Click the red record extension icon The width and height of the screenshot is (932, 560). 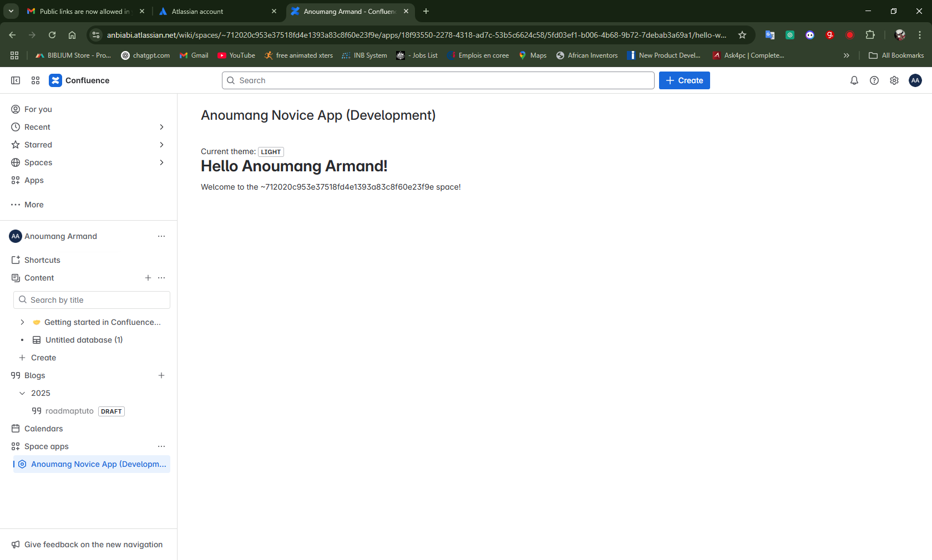click(x=850, y=35)
